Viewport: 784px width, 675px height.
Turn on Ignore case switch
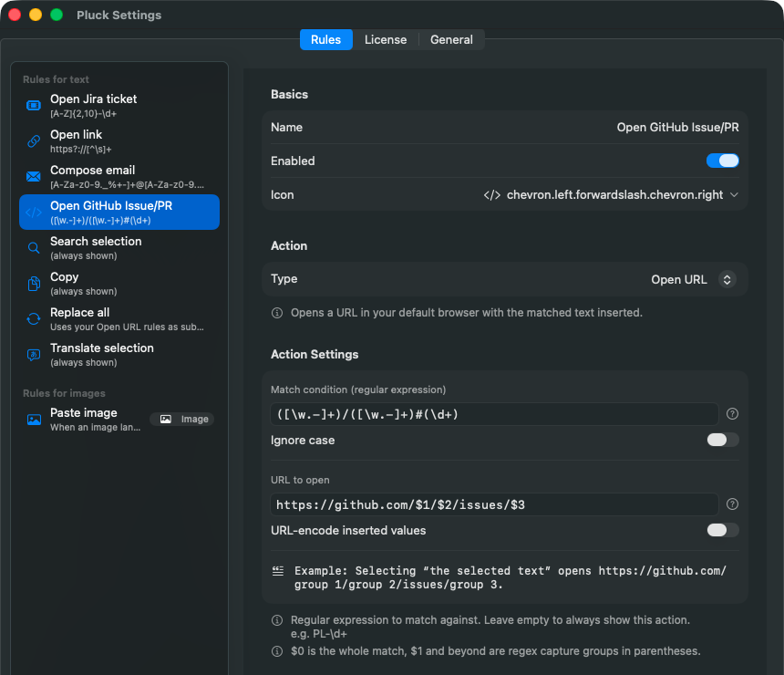[723, 440]
